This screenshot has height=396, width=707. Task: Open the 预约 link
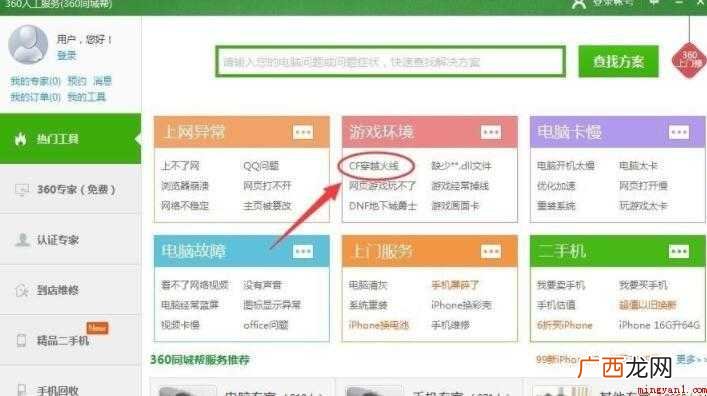pyautogui.click(x=77, y=81)
